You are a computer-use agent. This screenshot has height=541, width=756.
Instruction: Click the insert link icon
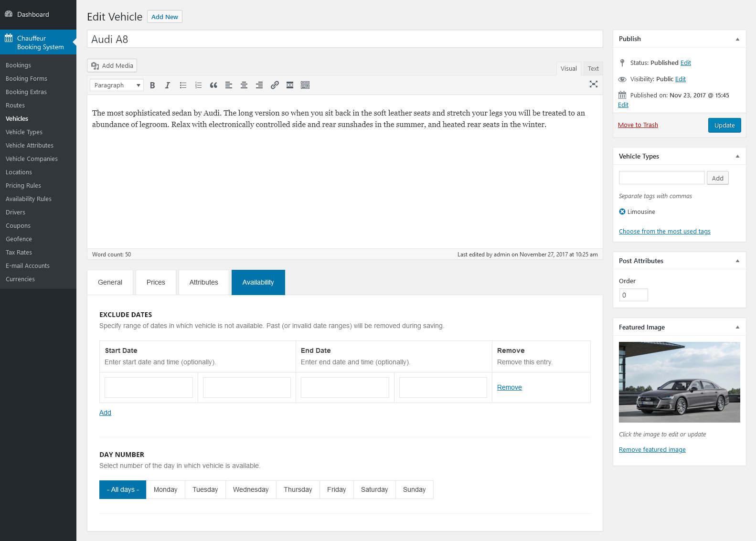[275, 85]
